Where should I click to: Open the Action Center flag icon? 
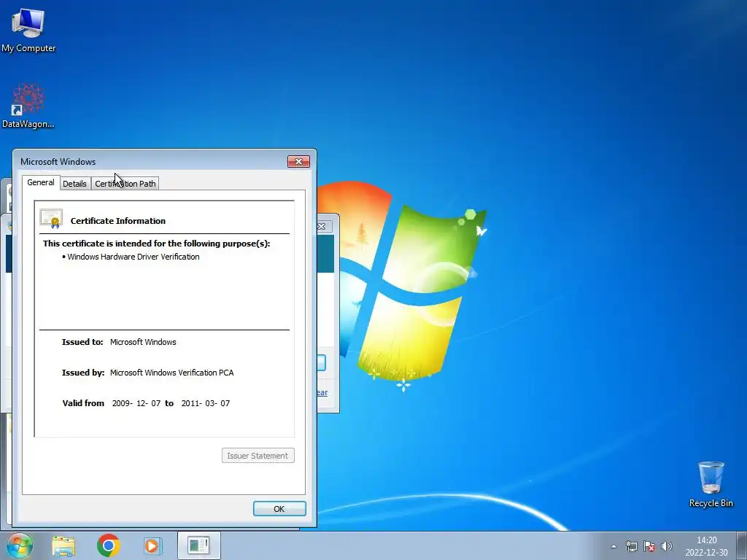649,546
